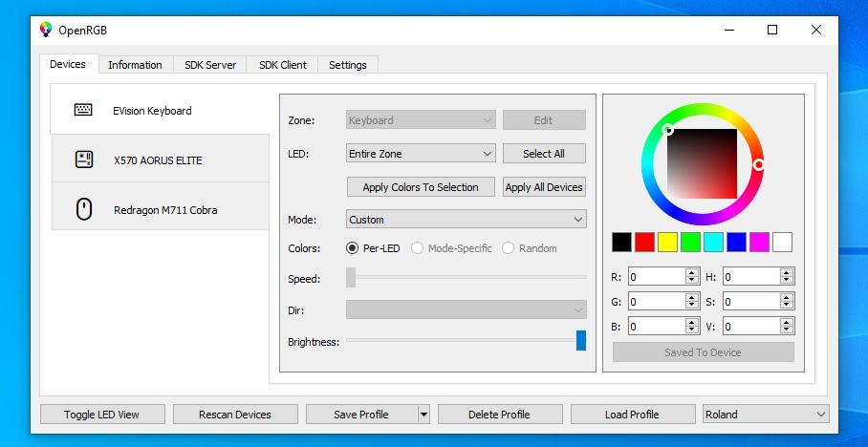Pick the cyan color swatch
The height and width of the screenshot is (447, 868).
click(713, 243)
